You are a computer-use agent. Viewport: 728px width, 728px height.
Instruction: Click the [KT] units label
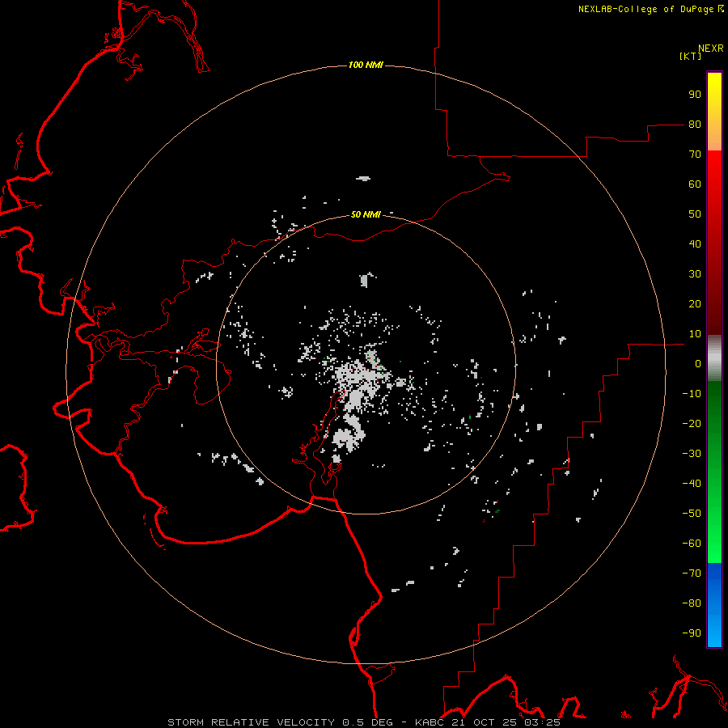(x=691, y=56)
